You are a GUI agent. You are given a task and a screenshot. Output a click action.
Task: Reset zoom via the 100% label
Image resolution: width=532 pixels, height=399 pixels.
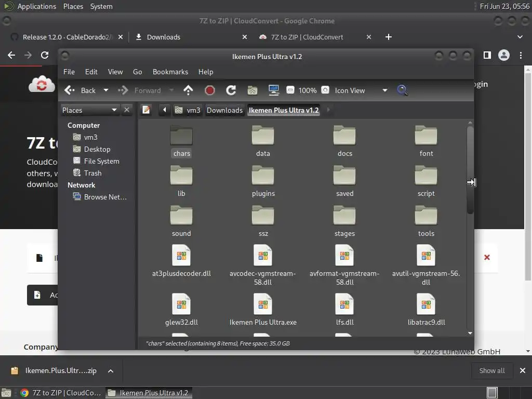[x=308, y=90]
